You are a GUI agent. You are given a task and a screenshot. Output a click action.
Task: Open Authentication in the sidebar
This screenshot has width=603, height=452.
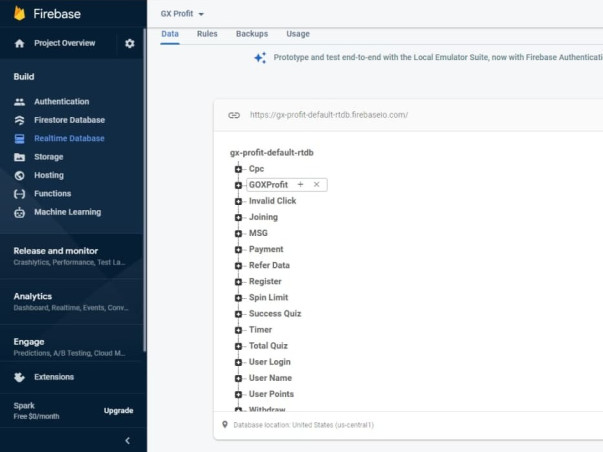62,102
